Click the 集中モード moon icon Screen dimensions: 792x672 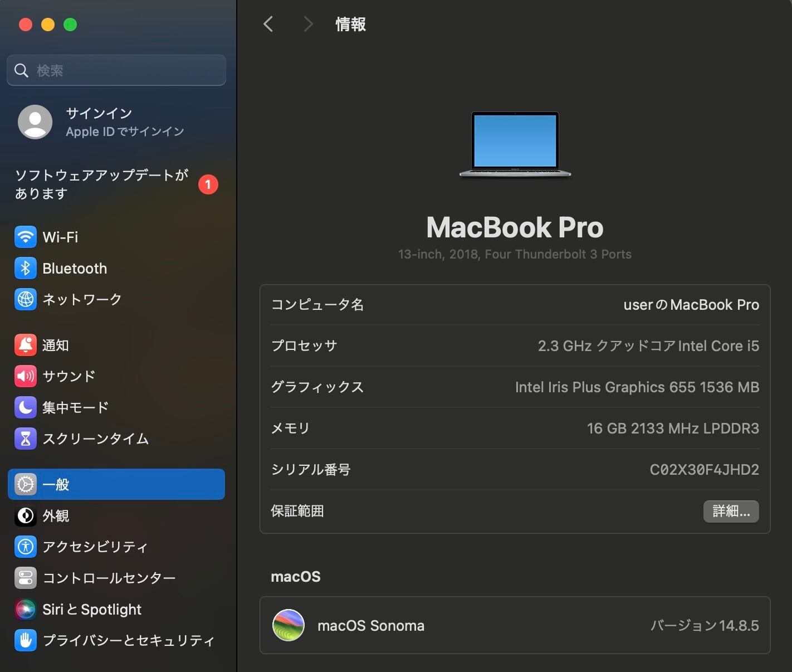(x=26, y=407)
